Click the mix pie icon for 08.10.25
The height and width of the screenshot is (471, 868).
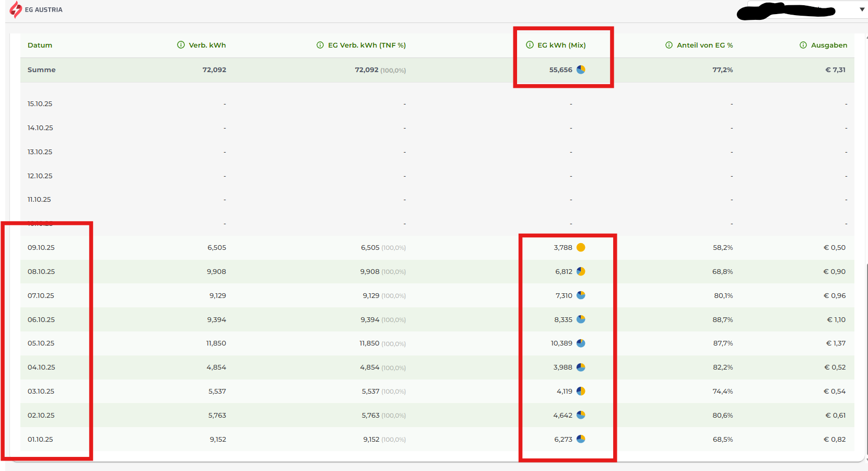(581, 271)
